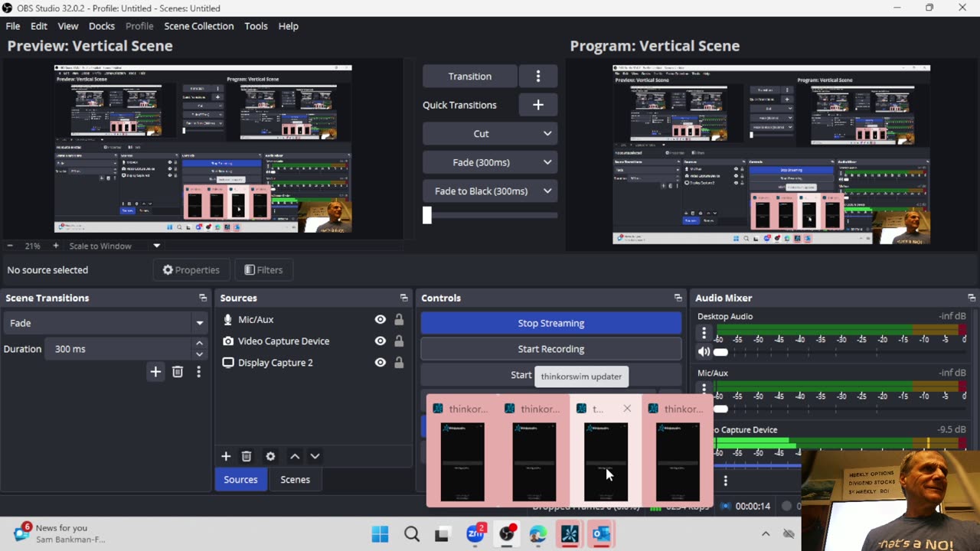Zoom out the preview with minus icon
This screenshot has height=551, width=980.
[x=10, y=246]
